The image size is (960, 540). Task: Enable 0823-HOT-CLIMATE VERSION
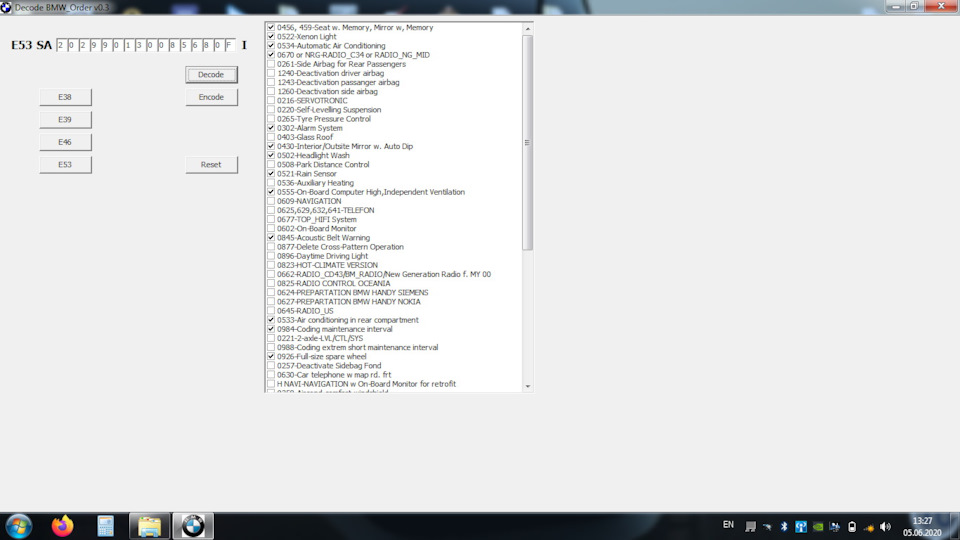271,265
